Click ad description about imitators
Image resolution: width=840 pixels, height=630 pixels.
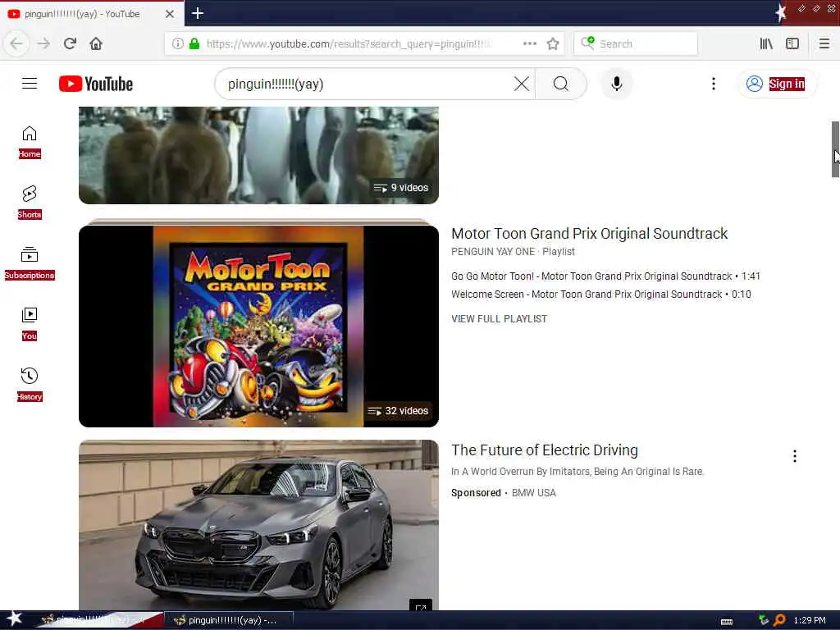click(x=577, y=472)
